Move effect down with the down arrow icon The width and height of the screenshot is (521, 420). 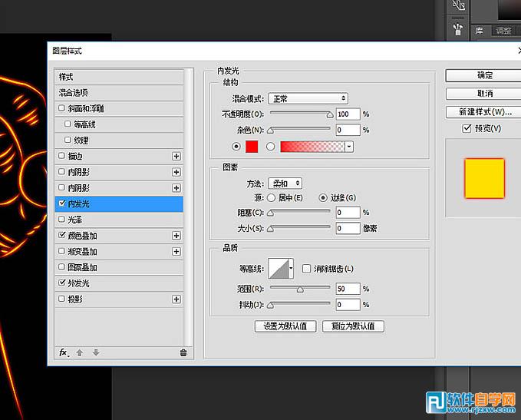pyautogui.click(x=96, y=352)
